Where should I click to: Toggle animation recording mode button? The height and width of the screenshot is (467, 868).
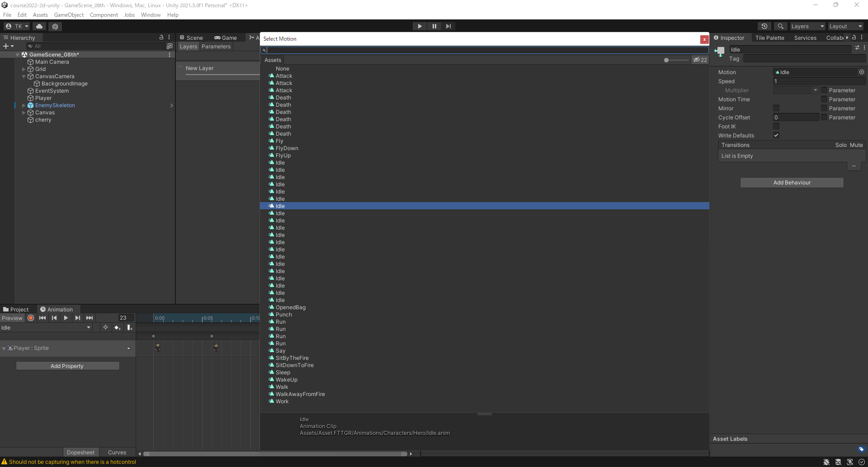coord(31,318)
